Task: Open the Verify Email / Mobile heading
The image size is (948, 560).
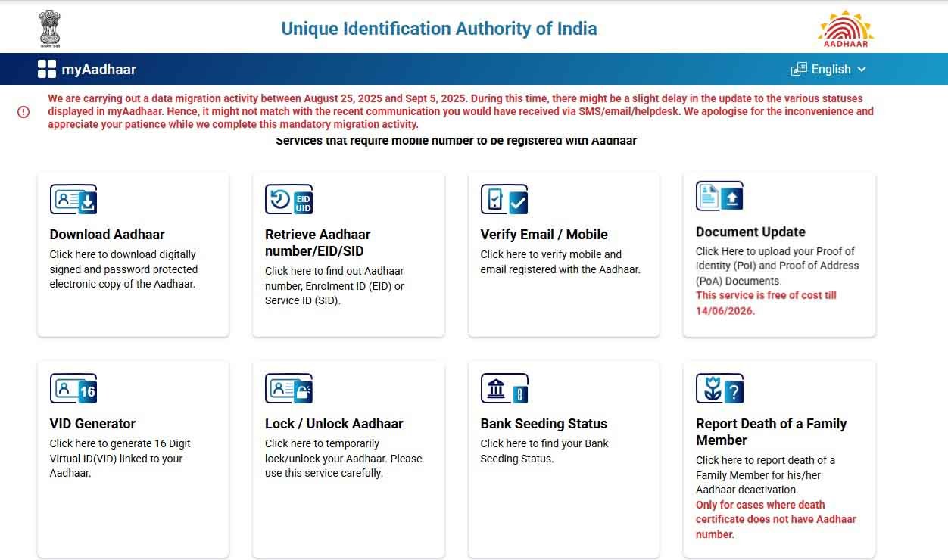Action: coord(544,235)
